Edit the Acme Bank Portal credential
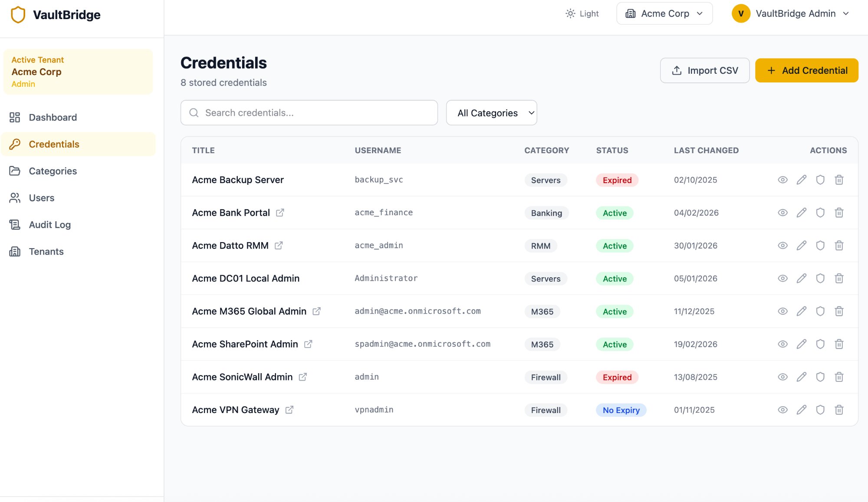 tap(802, 213)
